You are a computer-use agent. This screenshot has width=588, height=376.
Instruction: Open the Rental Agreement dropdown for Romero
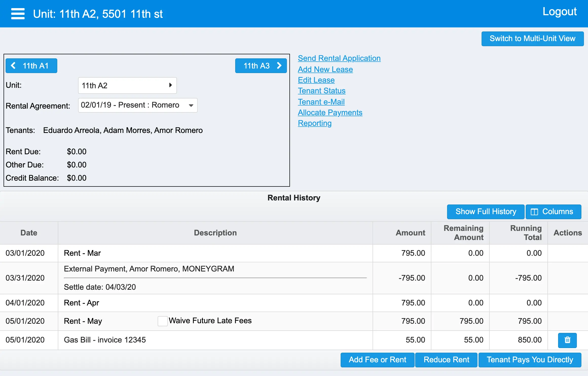click(138, 105)
